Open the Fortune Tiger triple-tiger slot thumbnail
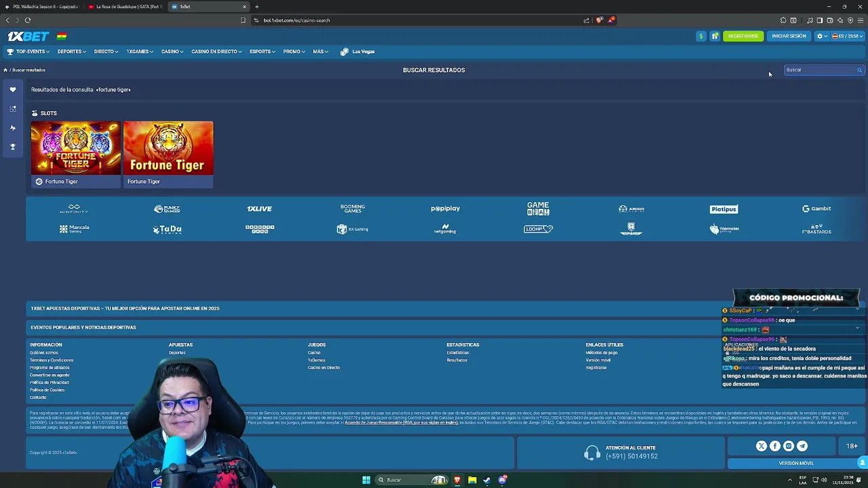The width and height of the screenshot is (868, 488). [x=75, y=148]
